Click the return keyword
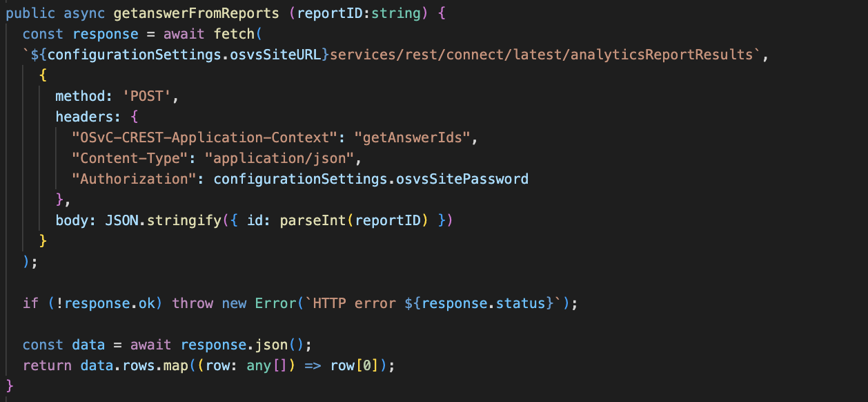The height and width of the screenshot is (402, 868). pos(47,365)
